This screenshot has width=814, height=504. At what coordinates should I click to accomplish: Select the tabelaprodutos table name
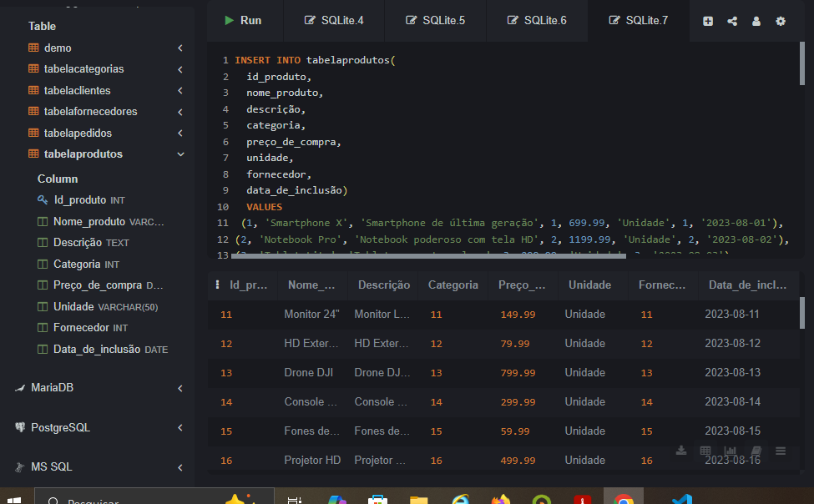pos(83,154)
